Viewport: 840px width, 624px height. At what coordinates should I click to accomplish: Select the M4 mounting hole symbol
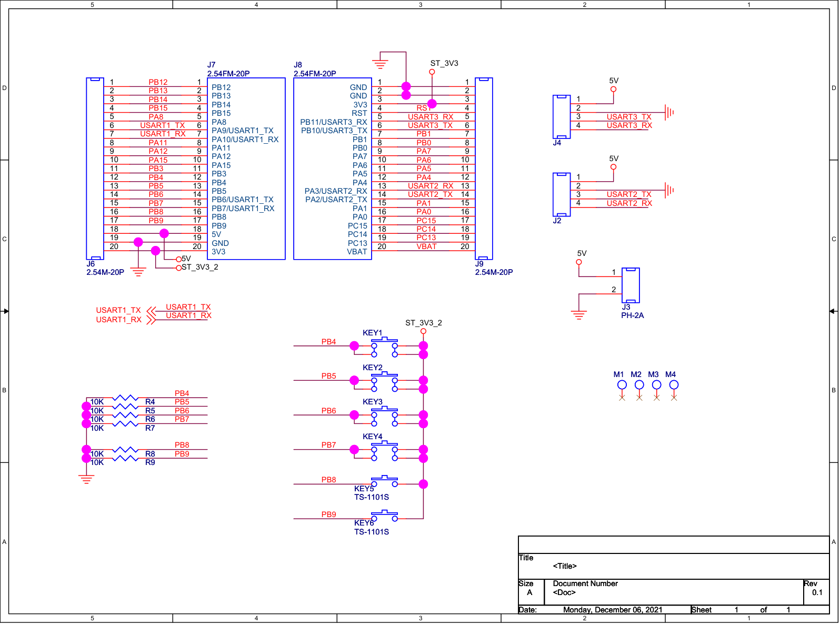(674, 385)
